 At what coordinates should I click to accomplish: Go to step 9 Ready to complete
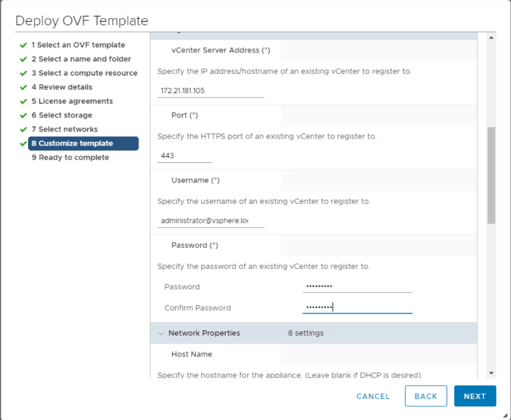[70, 158]
